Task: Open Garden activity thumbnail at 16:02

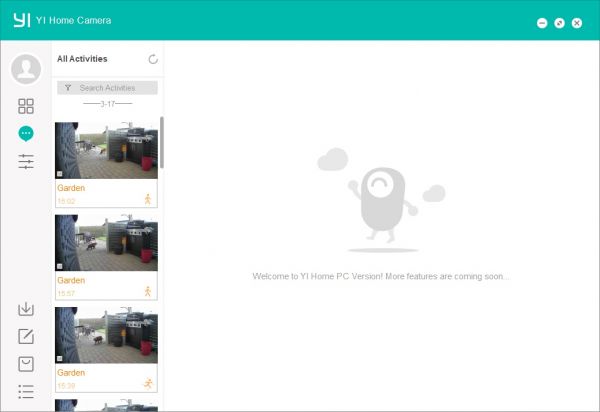Action: (106, 150)
